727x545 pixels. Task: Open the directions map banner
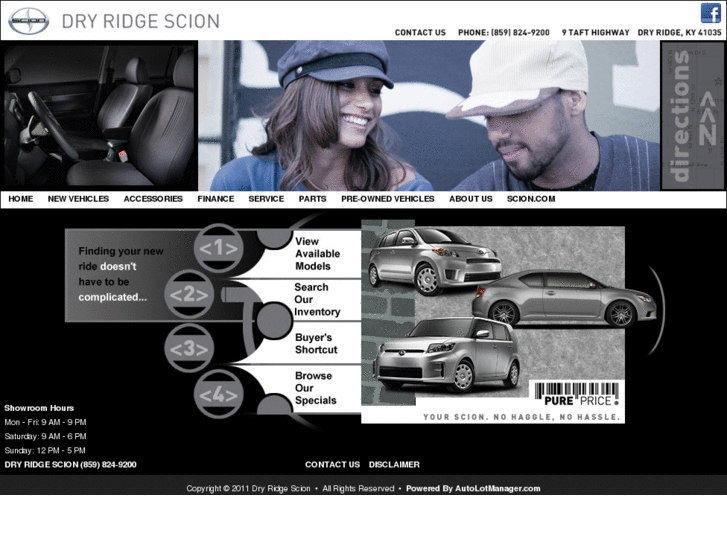click(692, 115)
